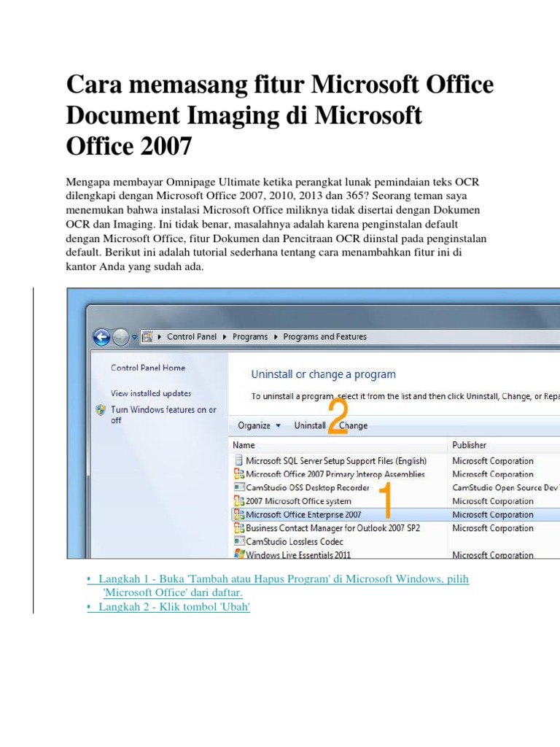Click the Change toolbar button
This screenshot has width=560, height=747.
click(354, 425)
